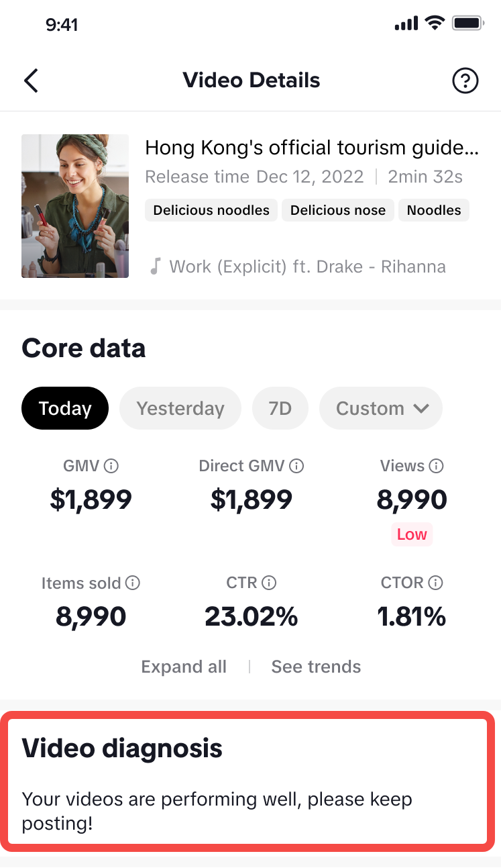The width and height of the screenshot is (501, 868).
Task: Tap the Video diagnosis card
Action: pyautogui.click(x=250, y=783)
